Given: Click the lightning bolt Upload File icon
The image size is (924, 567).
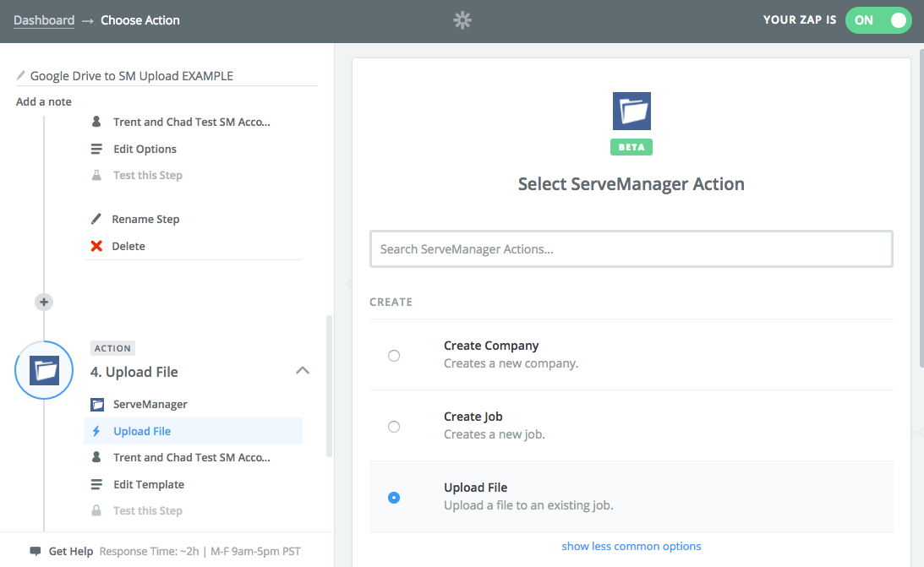Looking at the screenshot, I should (96, 431).
